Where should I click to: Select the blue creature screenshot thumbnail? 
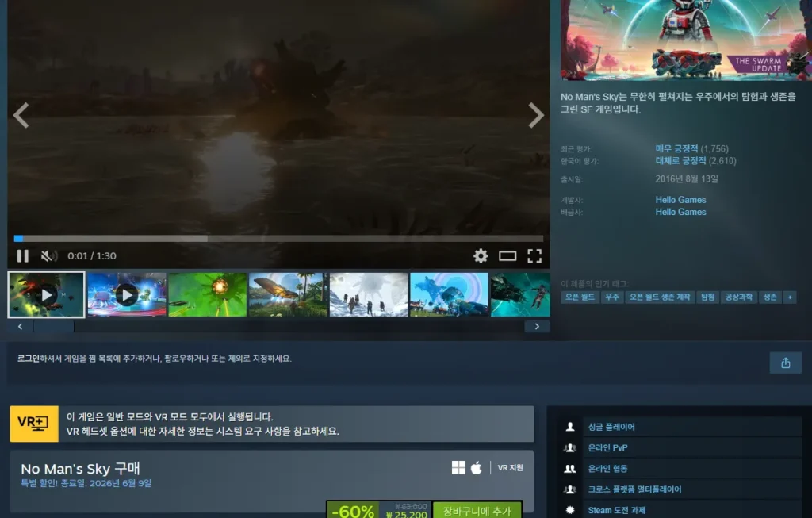[x=449, y=295]
